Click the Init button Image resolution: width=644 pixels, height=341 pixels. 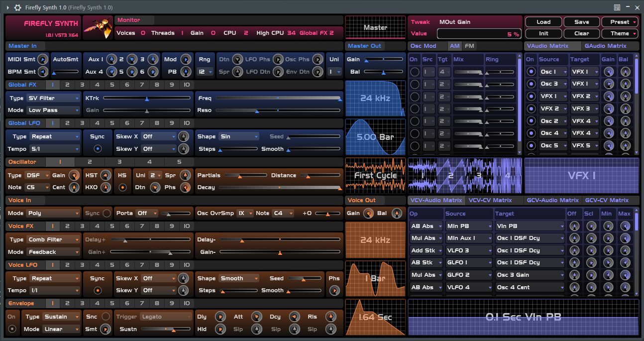point(543,33)
